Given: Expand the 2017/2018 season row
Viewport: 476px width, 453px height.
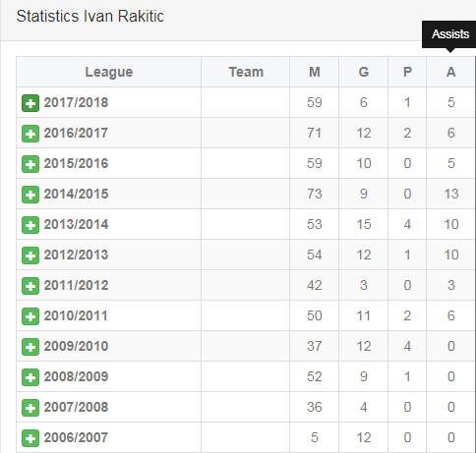Looking at the screenshot, I should pos(30,103).
